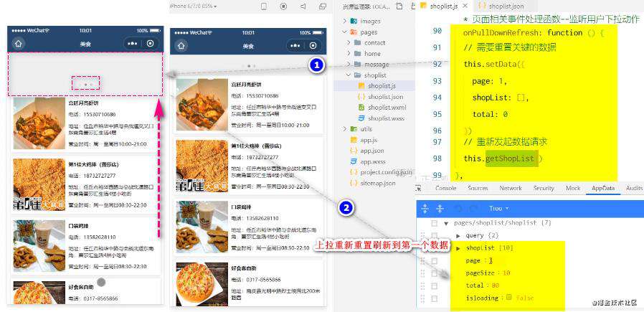The width and height of the screenshot is (644, 312).
Task: Open project.config.json in the file tree
Action: pos(386,172)
